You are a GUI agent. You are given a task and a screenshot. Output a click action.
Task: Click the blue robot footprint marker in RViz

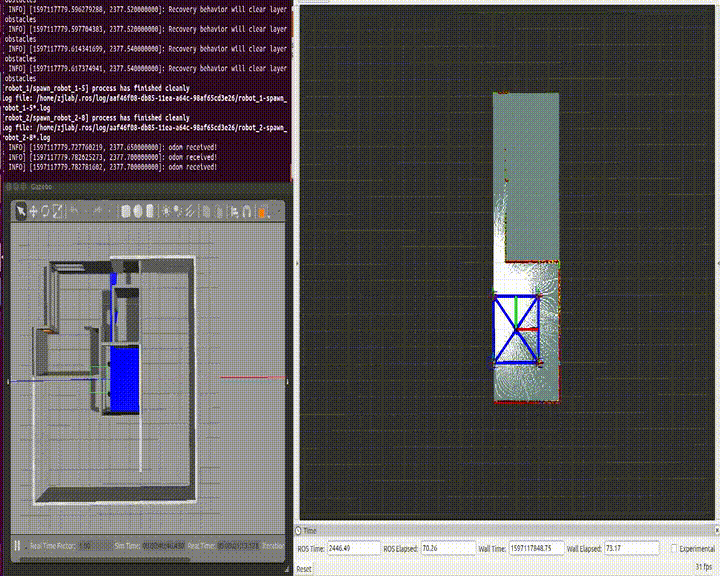click(516, 330)
